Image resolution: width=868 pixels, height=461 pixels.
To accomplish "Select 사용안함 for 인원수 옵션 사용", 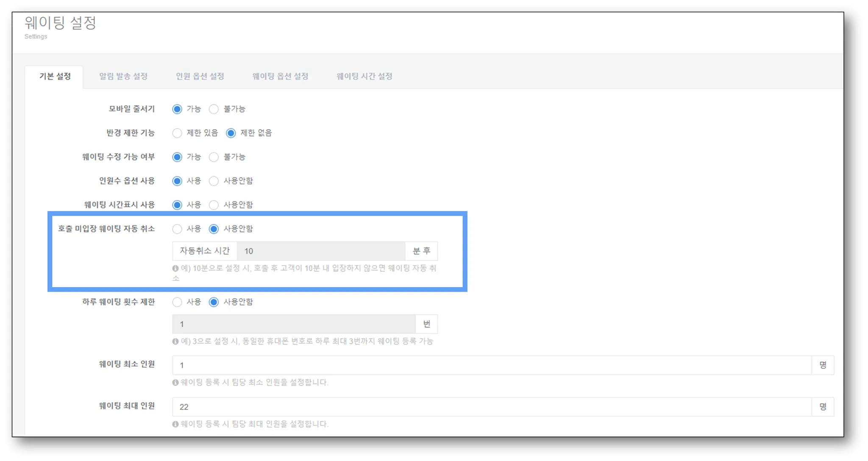I will tap(214, 181).
